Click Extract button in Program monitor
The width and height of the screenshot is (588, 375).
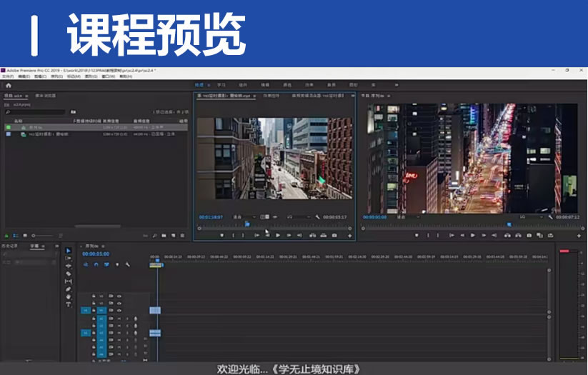click(518, 236)
